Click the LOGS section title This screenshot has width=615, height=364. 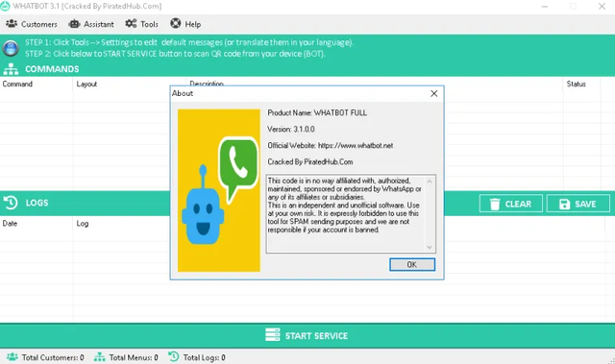click(x=37, y=203)
